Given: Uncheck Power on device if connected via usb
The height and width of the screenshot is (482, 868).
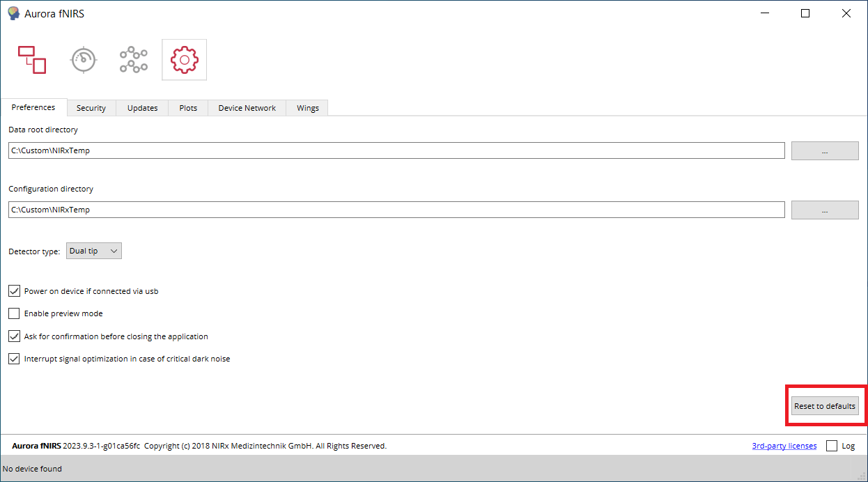Looking at the screenshot, I should coord(14,291).
